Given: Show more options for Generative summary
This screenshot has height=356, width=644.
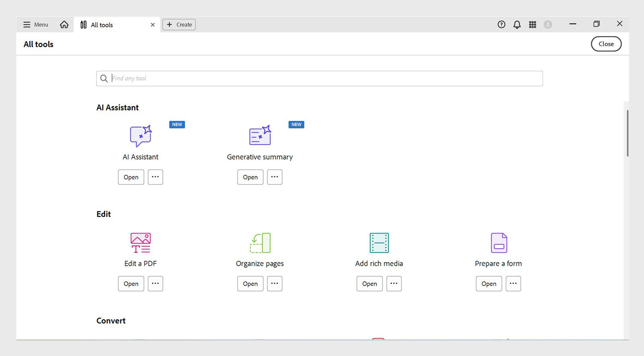Looking at the screenshot, I should (275, 177).
